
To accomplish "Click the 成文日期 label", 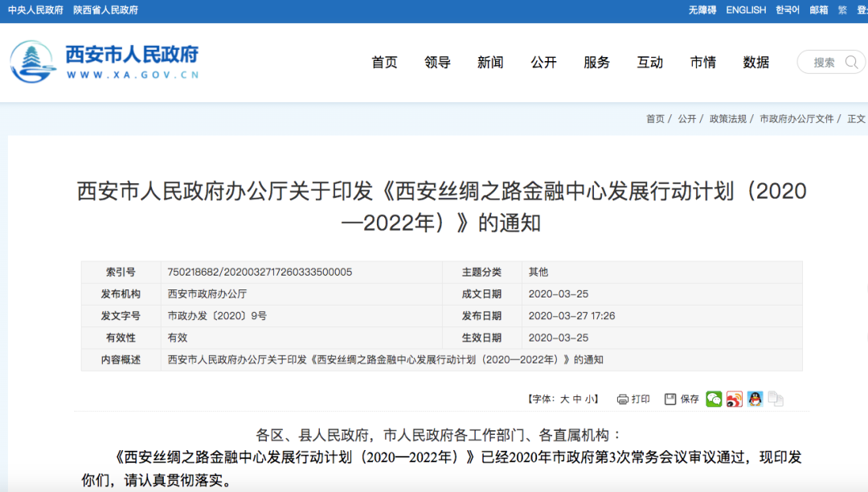I will 481,294.
